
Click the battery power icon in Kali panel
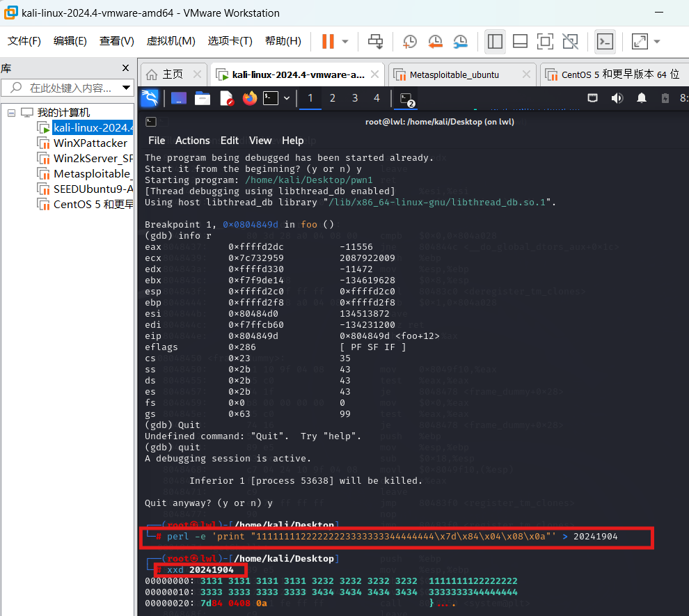tap(665, 98)
